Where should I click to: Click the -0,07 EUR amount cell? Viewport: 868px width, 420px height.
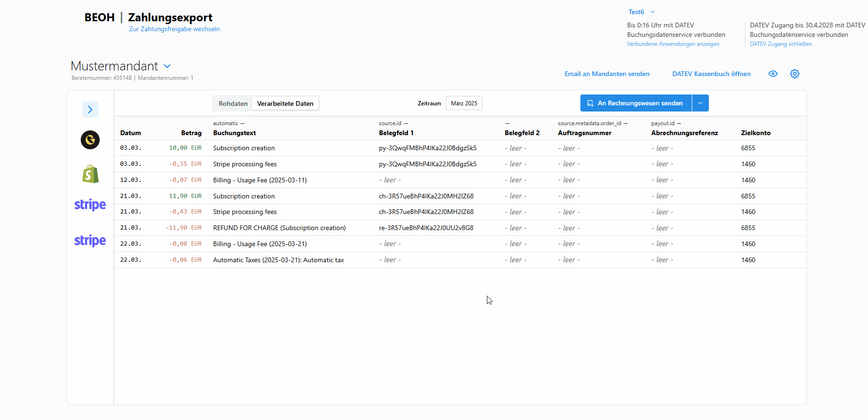point(185,180)
